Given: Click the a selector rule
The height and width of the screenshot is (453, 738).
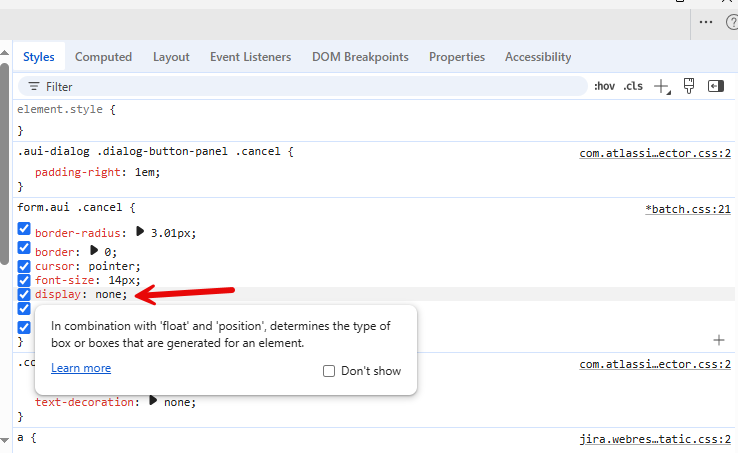Looking at the screenshot, I should click(x=20, y=438).
